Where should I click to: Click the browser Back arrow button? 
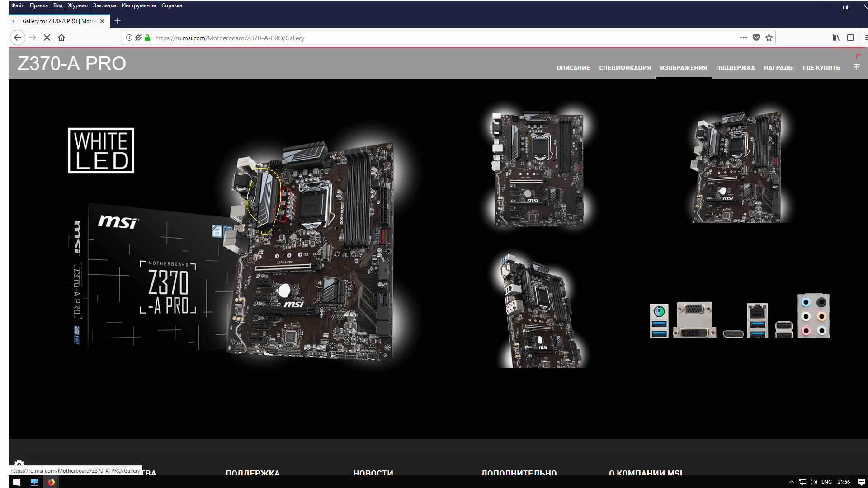point(17,38)
